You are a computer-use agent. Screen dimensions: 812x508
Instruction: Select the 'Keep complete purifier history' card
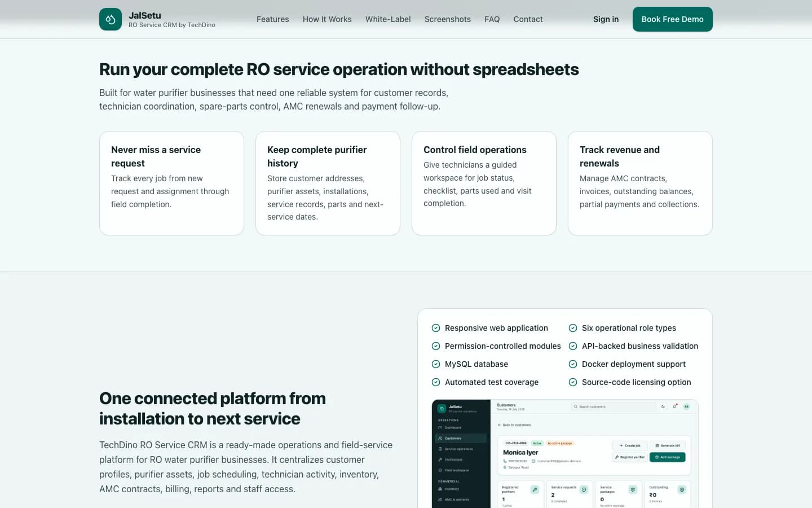coord(328,183)
